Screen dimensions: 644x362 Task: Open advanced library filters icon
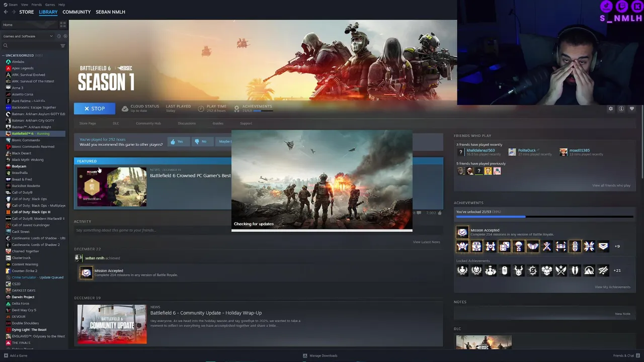coord(63,46)
